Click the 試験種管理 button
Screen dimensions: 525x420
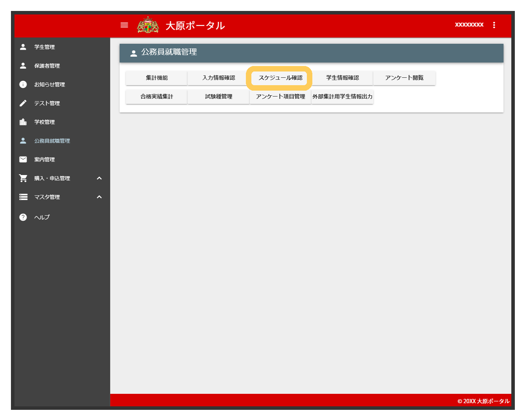click(219, 97)
